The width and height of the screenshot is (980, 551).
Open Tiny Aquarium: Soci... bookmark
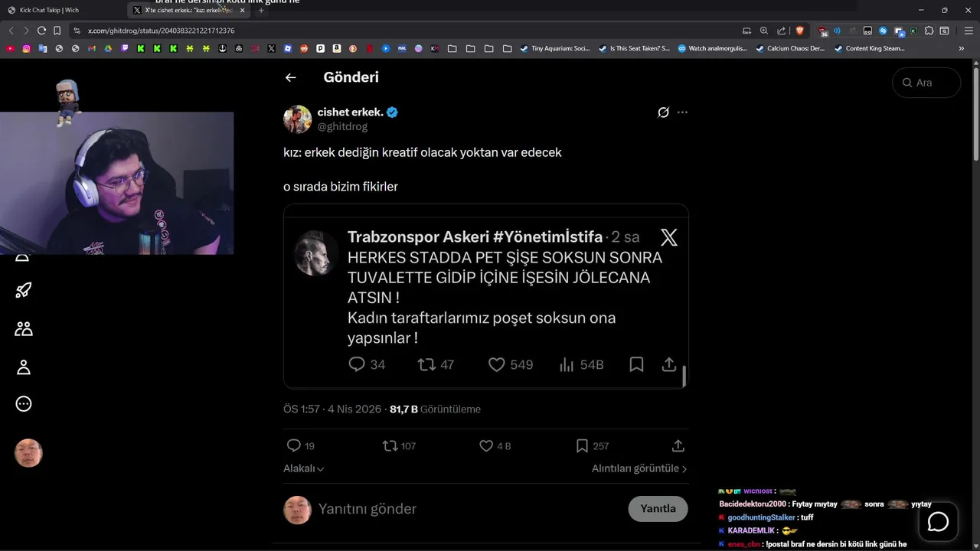(555, 48)
